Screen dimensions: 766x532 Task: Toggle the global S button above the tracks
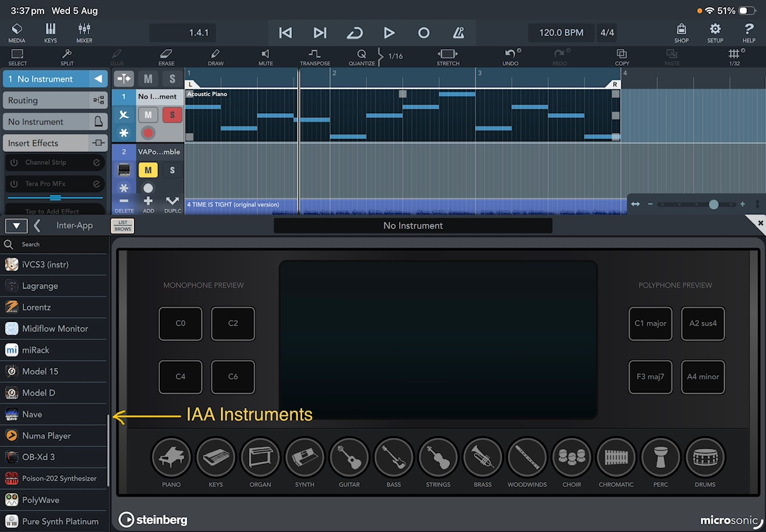[172, 78]
